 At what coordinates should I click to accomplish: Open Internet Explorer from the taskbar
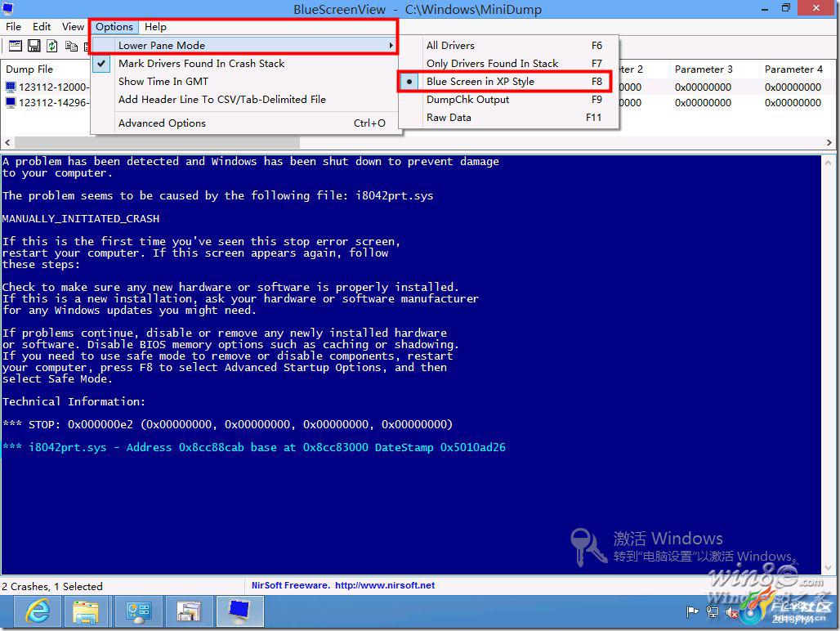37,611
